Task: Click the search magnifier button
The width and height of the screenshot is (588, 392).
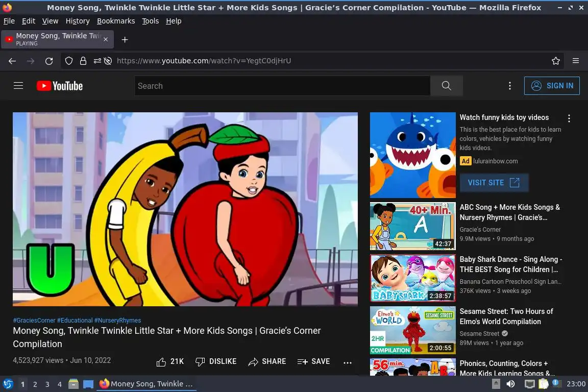Action: pyautogui.click(x=446, y=86)
